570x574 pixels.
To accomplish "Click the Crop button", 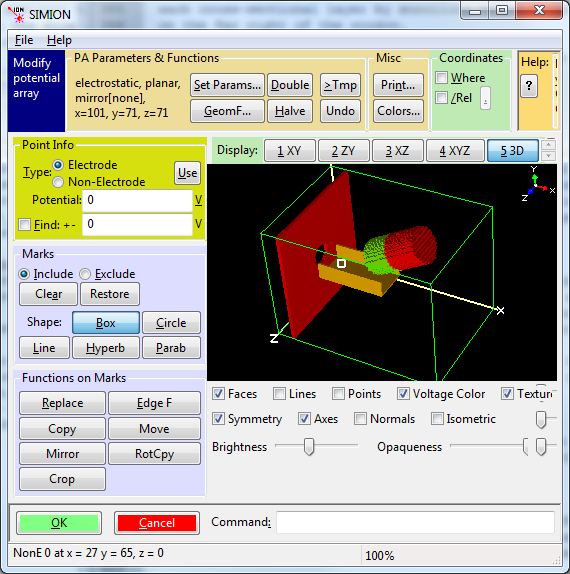I will [x=63, y=479].
